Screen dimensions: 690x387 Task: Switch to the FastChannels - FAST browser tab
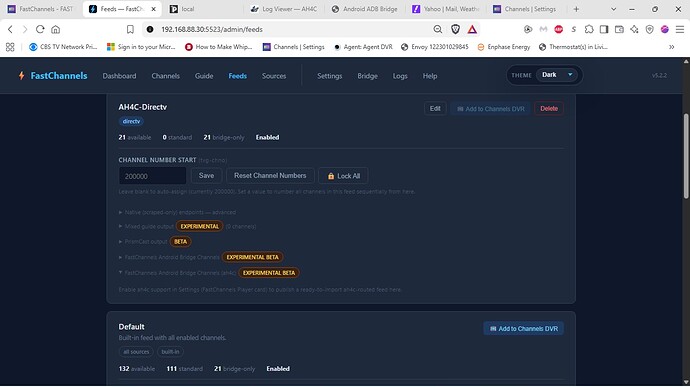pos(40,9)
